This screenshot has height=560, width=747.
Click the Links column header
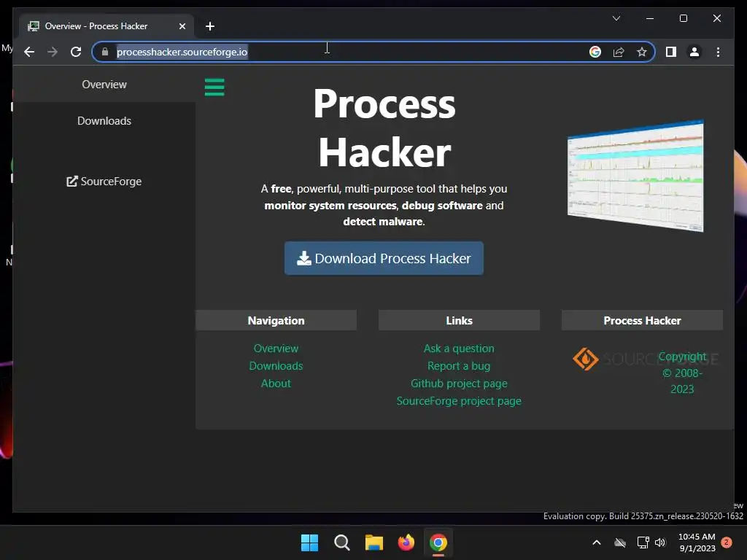click(459, 321)
